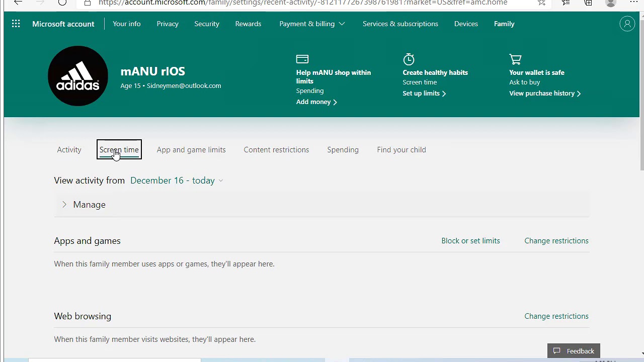Viewport: 644px width, 362px height.
Task: Open the browser favorites list icon
Action: click(566, 3)
